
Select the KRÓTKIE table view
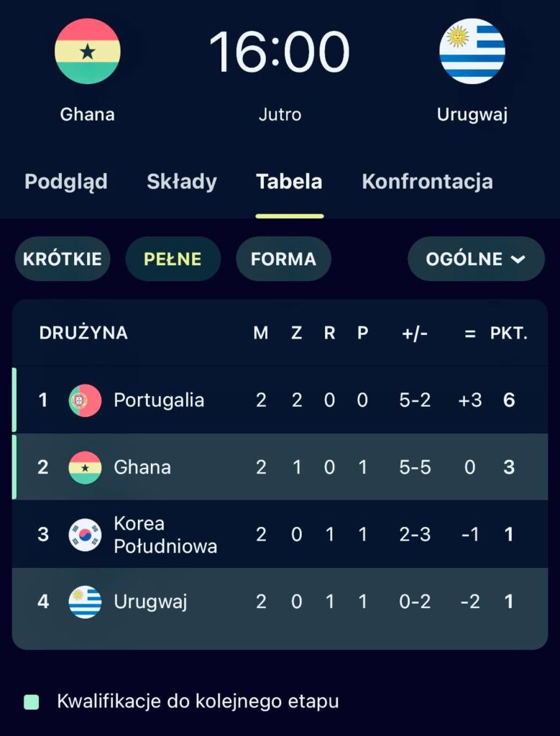(63, 259)
